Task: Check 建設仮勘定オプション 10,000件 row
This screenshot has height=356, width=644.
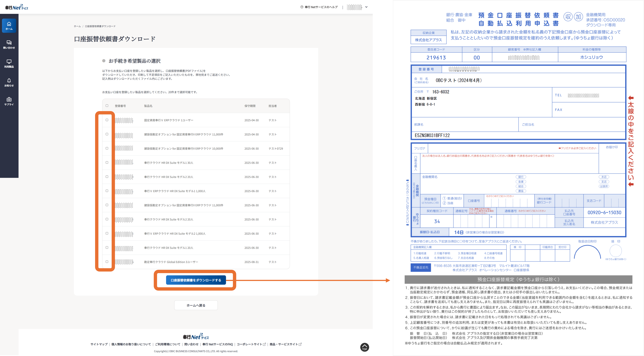Action: pos(107,148)
